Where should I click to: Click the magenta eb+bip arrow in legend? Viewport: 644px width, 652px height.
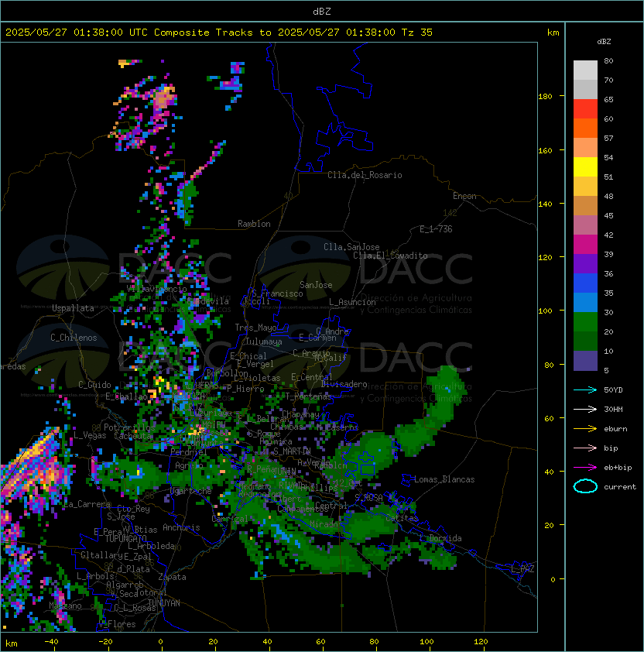coord(585,468)
